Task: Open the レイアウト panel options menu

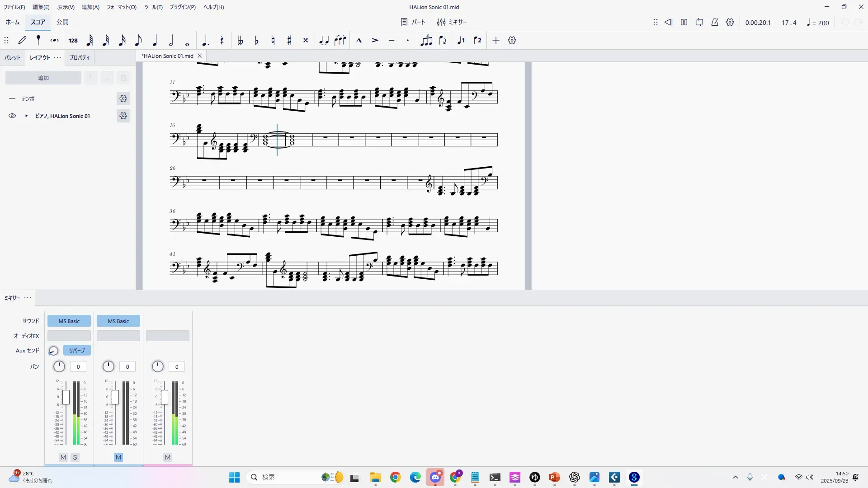Action: (x=57, y=57)
